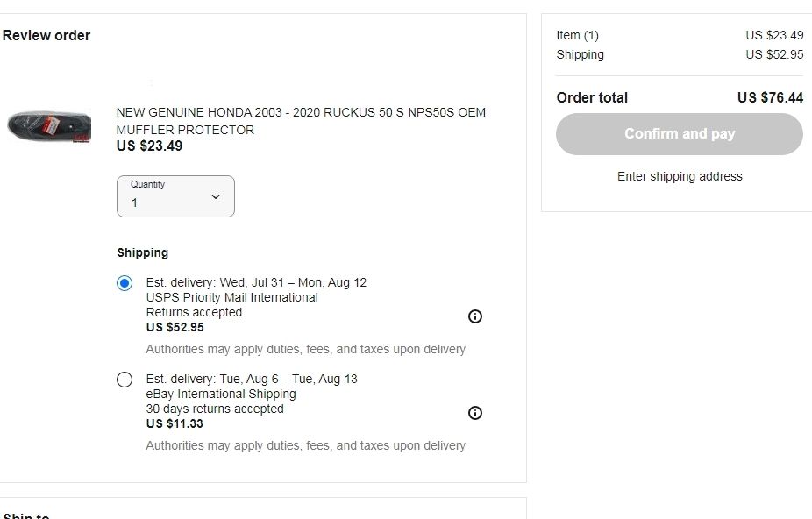The width and height of the screenshot is (812, 519).
Task: Open the muffler protector product thumbnail
Action: [49, 127]
